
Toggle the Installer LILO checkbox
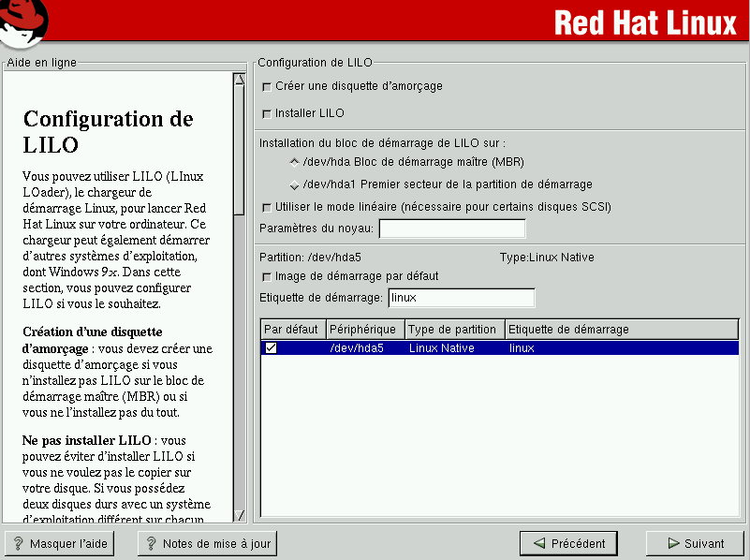coord(268,114)
